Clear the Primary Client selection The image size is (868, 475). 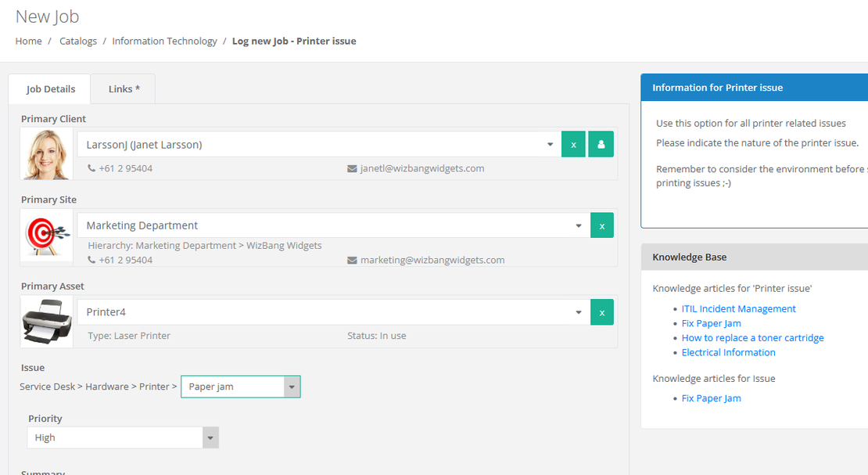[x=573, y=144]
